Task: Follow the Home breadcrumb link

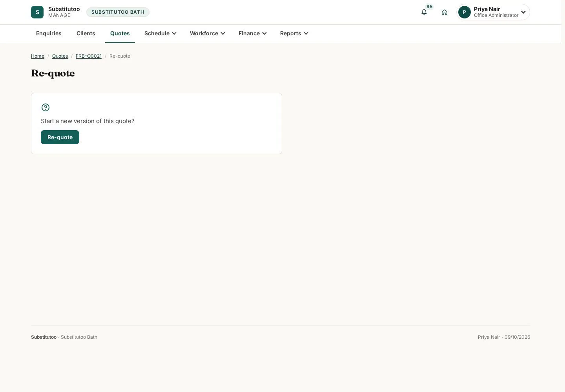Action: click(x=38, y=56)
